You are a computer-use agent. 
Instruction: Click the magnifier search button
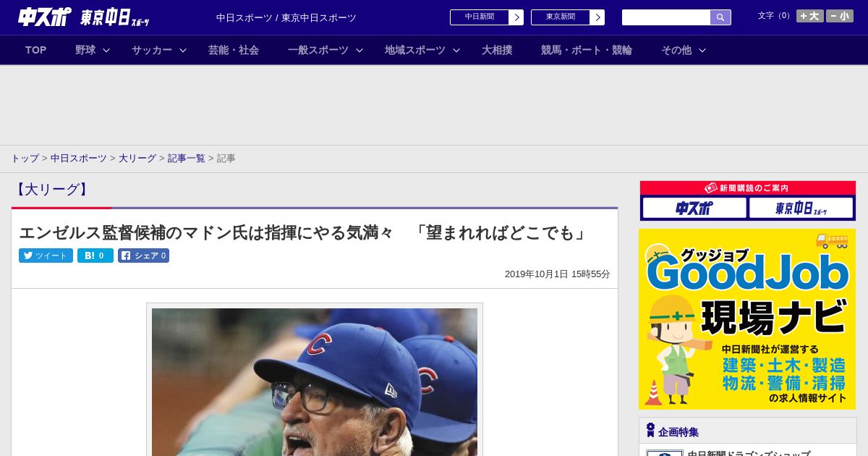[720, 17]
